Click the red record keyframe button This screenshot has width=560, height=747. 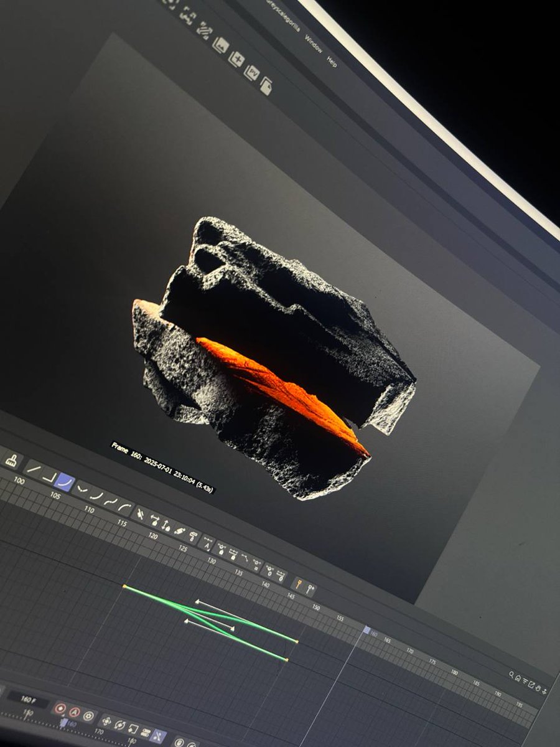click(60, 708)
